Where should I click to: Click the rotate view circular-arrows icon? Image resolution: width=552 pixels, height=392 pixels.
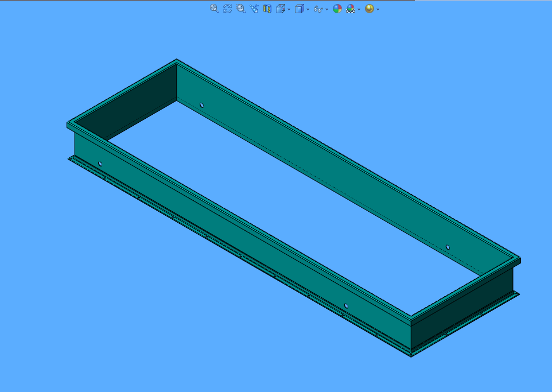pos(227,9)
